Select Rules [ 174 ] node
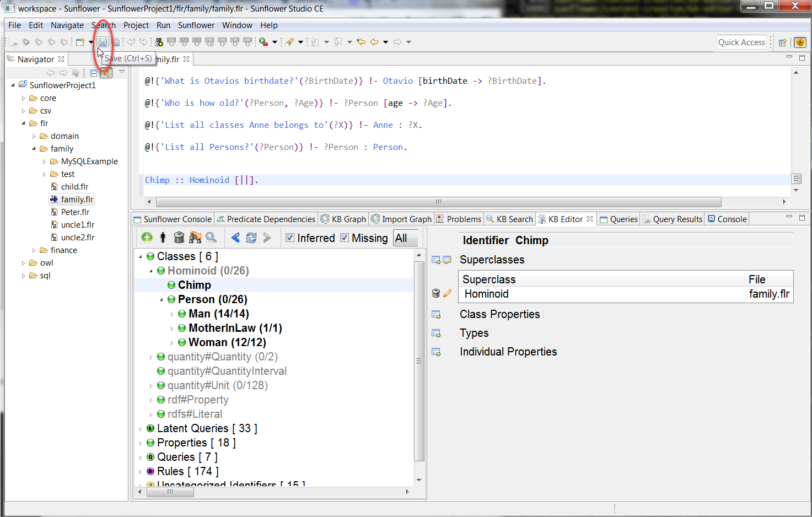Image resolution: width=812 pixels, height=517 pixels. [188, 471]
